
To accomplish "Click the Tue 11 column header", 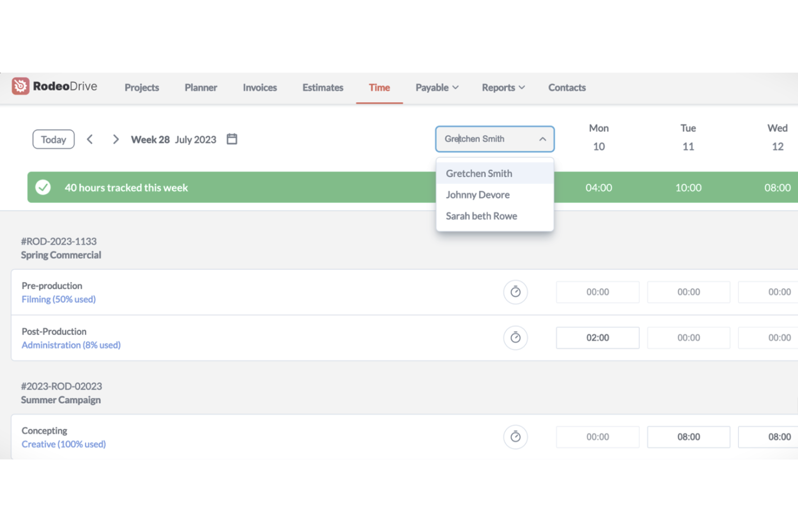I will tap(688, 137).
